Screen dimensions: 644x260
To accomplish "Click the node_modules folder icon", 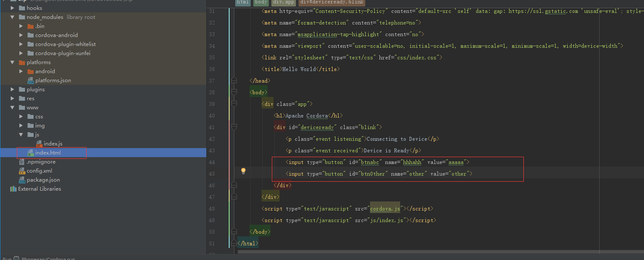I will pos(22,17).
